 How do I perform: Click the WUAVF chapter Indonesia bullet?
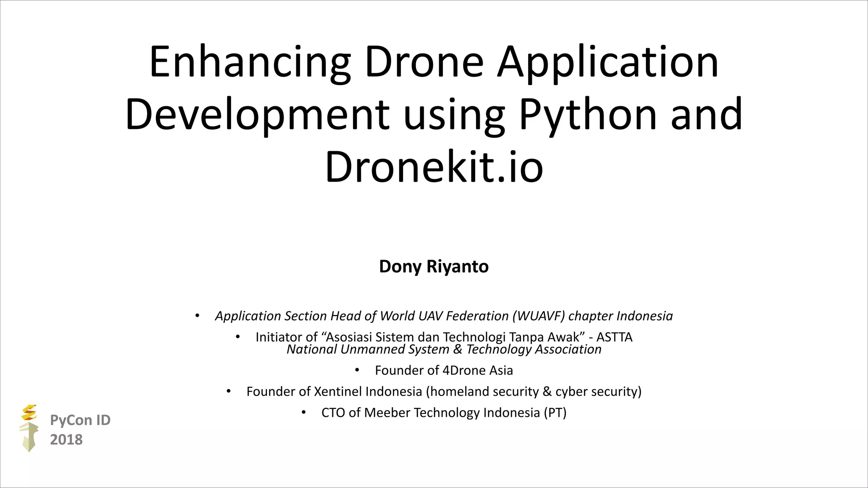(443, 316)
